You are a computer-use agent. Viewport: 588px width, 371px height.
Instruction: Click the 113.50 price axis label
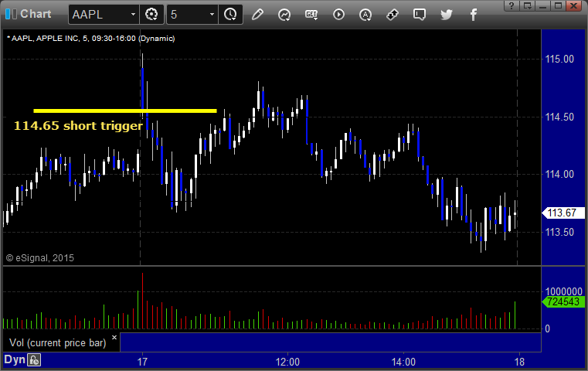tap(559, 232)
